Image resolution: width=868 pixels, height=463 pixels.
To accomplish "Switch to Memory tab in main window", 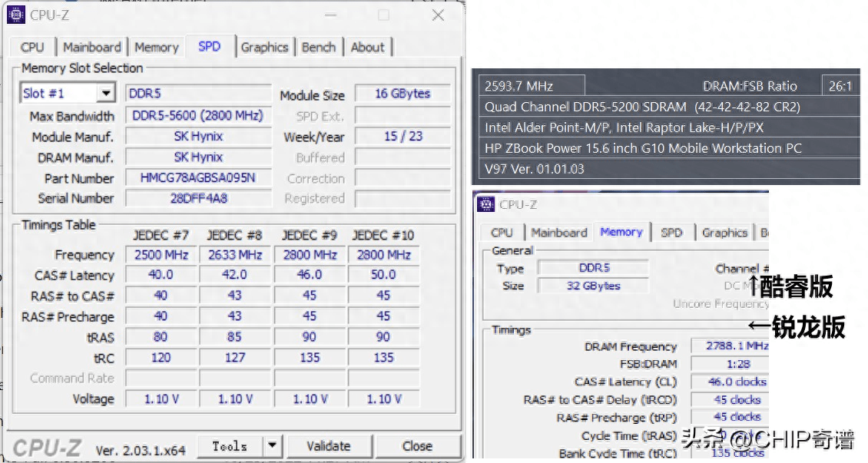I will [157, 48].
